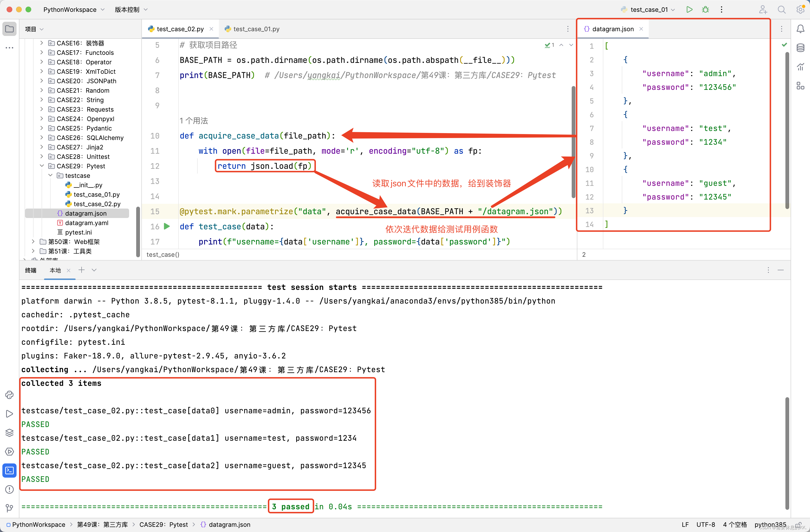This screenshot has width=810, height=532.
Task: Hide the terminal panel
Action: pos(781,270)
